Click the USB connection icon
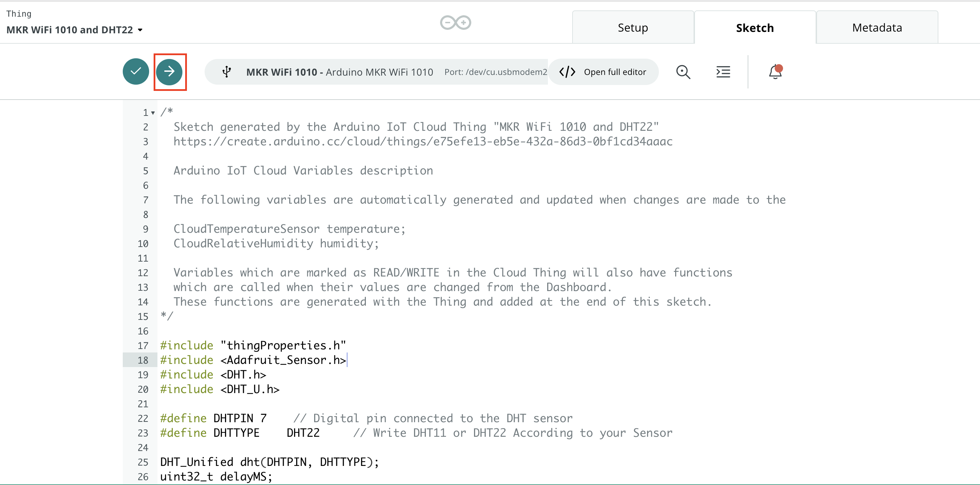The height and width of the screenshot is (485, 980). click(x=227, y=71)
